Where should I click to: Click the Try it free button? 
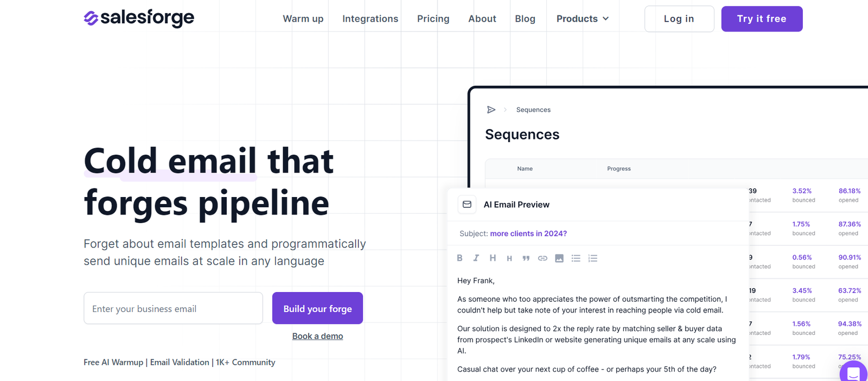(761, 19)
